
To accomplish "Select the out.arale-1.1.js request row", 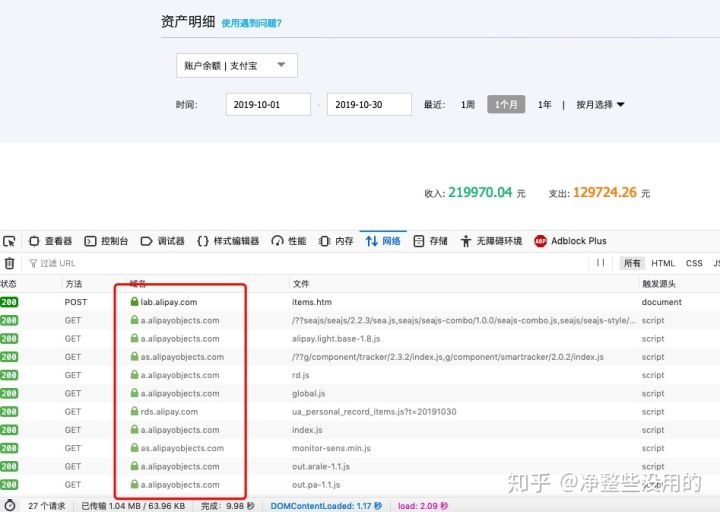I will (360, 467).
